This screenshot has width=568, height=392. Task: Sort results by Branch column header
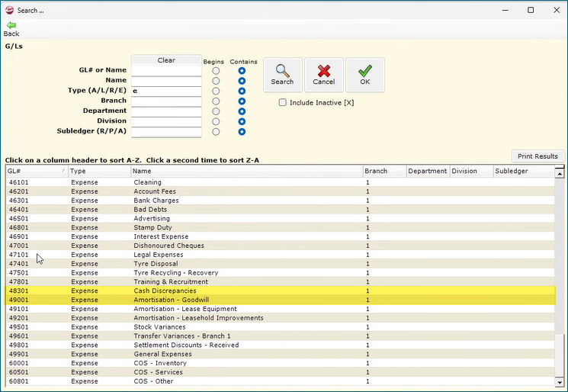(385, 171)
